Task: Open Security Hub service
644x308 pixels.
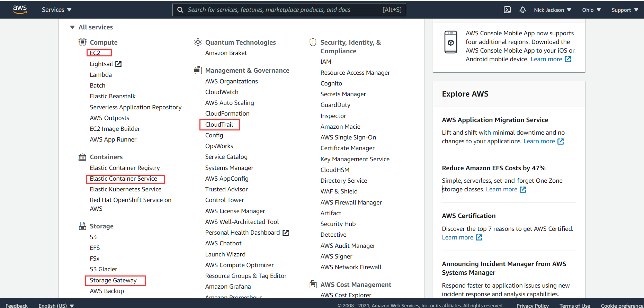Action: (338, 224)
